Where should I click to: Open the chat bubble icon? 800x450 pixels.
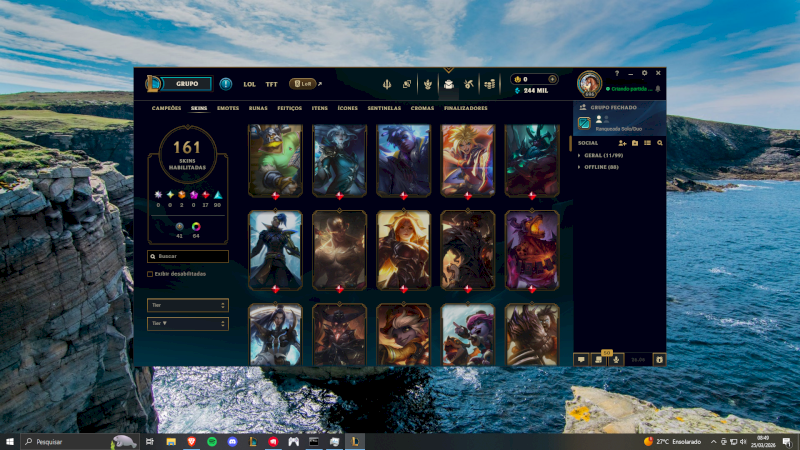point(581,360)
